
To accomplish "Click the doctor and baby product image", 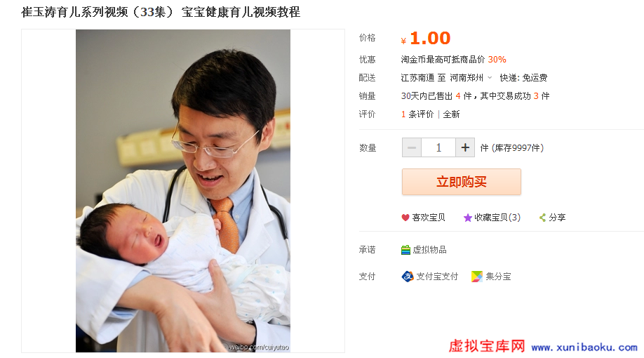I will coord(183,191).
